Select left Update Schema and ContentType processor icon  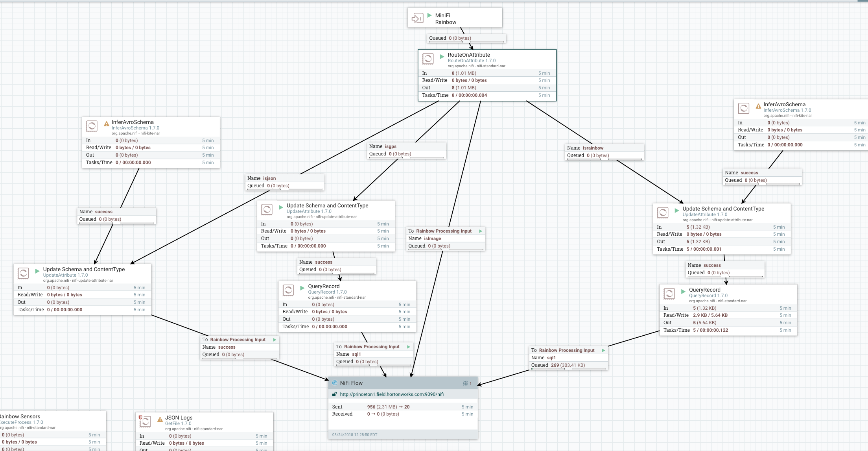coord(23,274)
